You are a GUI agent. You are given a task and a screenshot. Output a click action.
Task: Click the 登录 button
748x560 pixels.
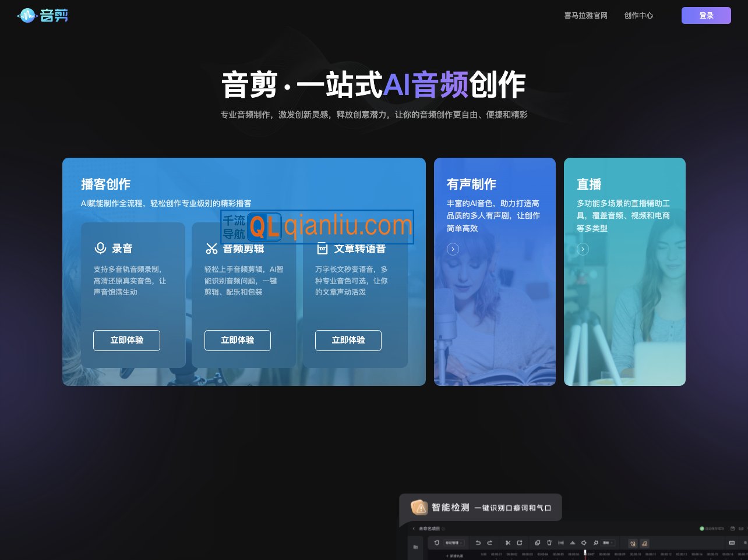click(706, 15)
